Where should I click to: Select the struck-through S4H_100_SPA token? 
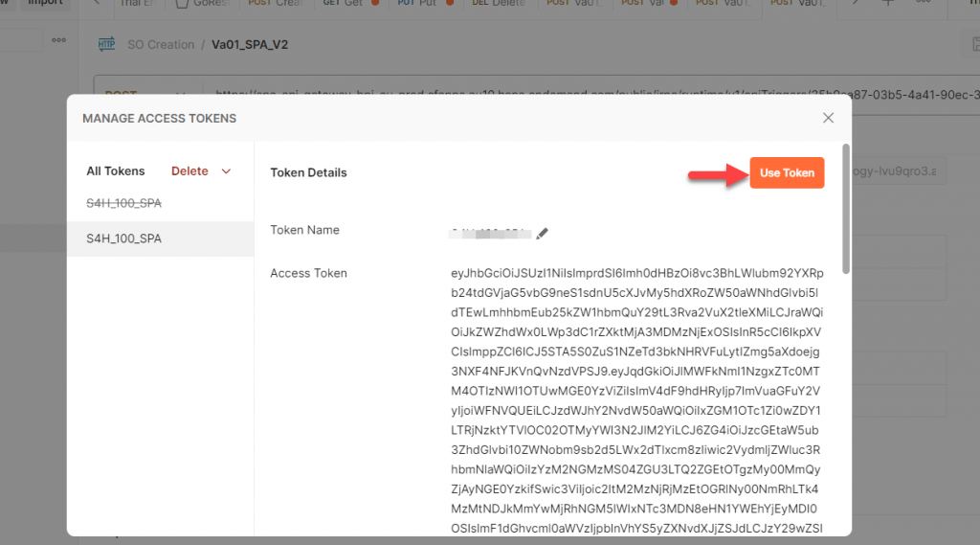(x=123, y=203)
